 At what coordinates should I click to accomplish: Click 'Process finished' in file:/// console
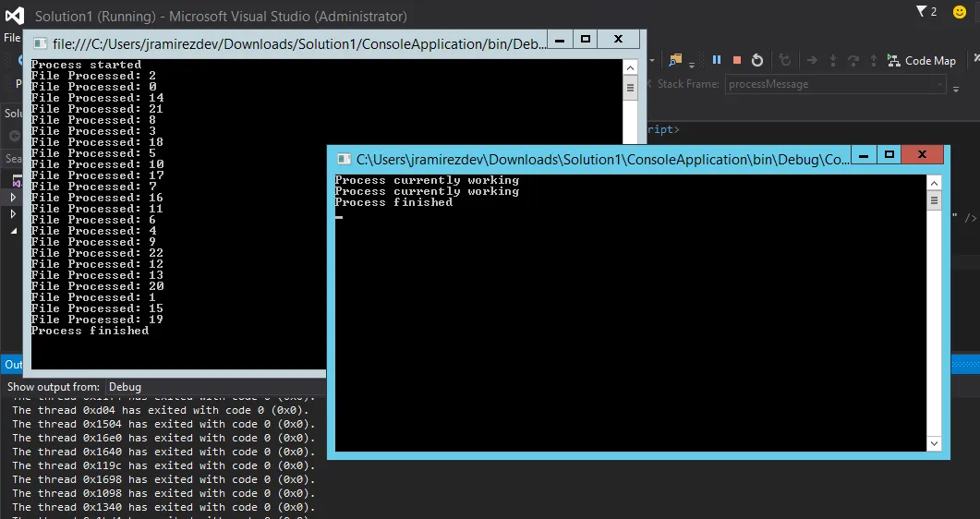pos(90,331)
